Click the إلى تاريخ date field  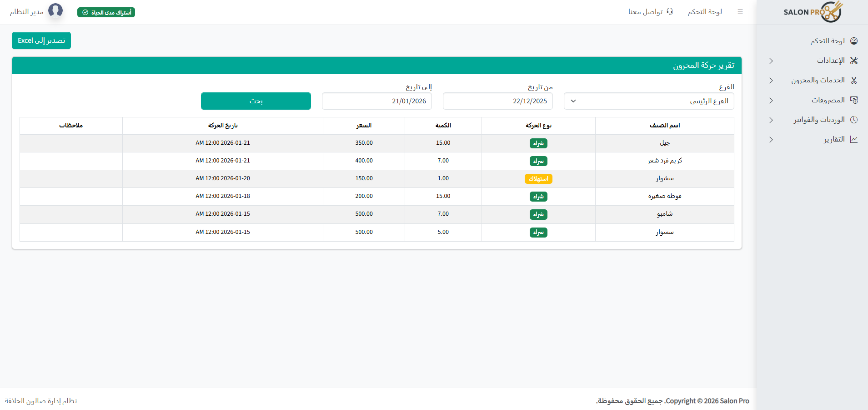click(376, 101)
